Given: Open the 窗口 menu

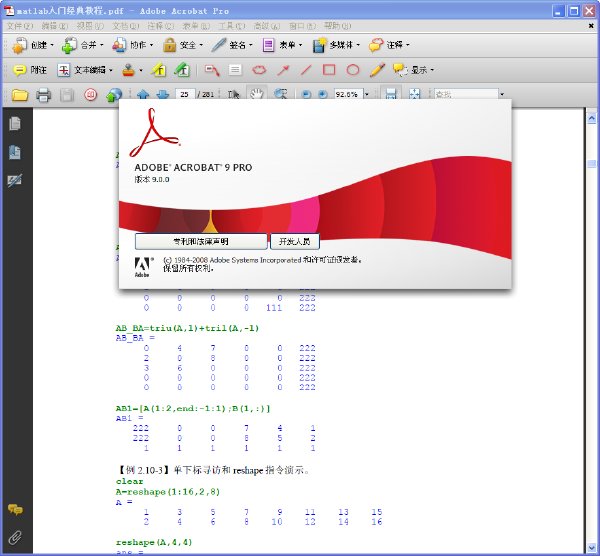Looking at the screenshot, I should tap(302, 26).
